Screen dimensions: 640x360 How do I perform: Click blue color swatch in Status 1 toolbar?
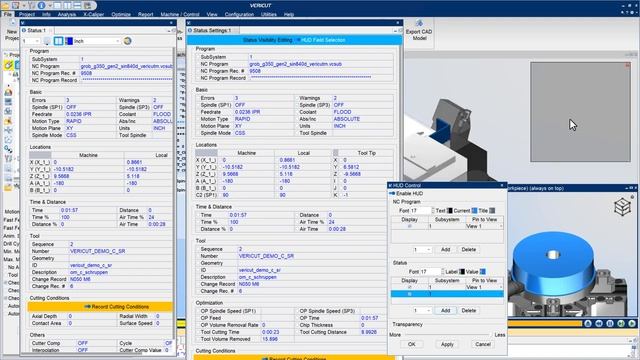[x=69, y=41]
